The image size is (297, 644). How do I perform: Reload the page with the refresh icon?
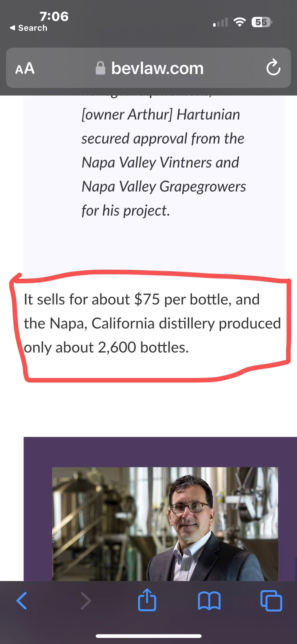point(273,68)
